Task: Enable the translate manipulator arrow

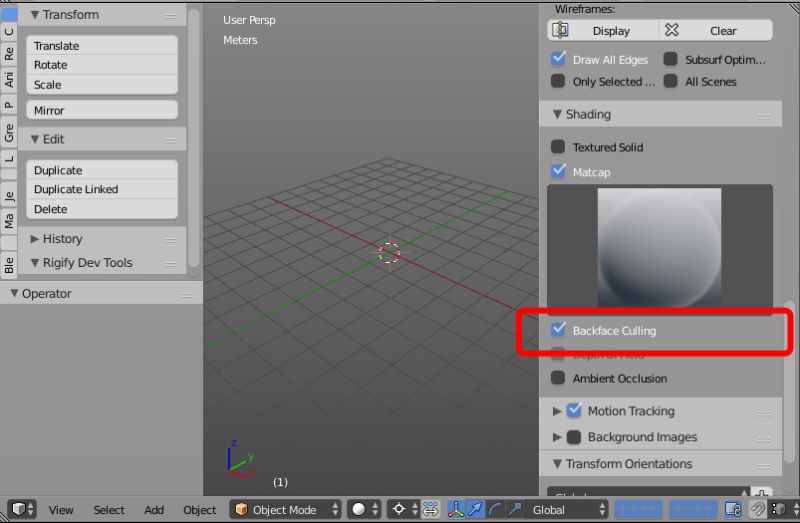Action: click(x=475, y=509)
